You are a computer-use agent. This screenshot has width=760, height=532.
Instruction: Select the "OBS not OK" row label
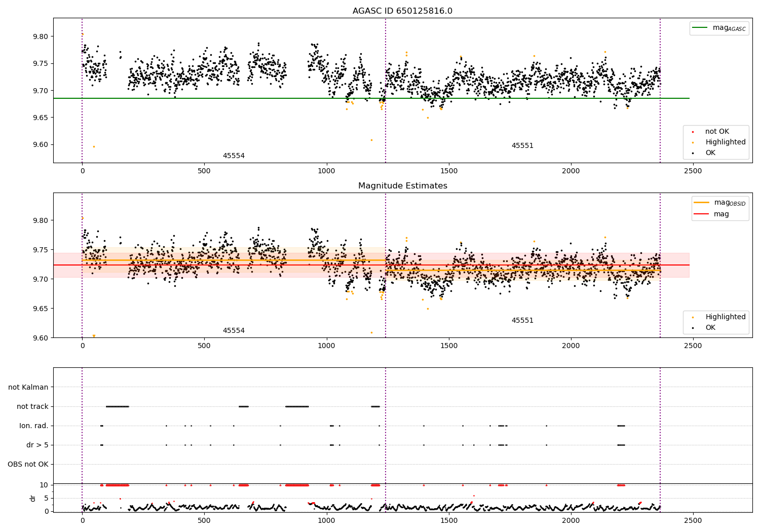28,465
